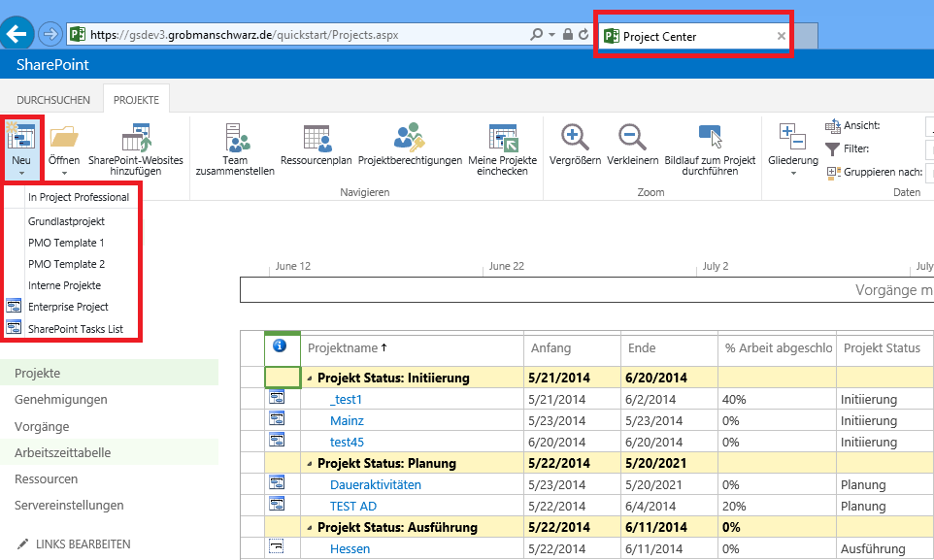The height and width of the screenshot is (560, 934).
Task: Collapse the Projekt Status: Initiierung group
Action: [310, 379]
